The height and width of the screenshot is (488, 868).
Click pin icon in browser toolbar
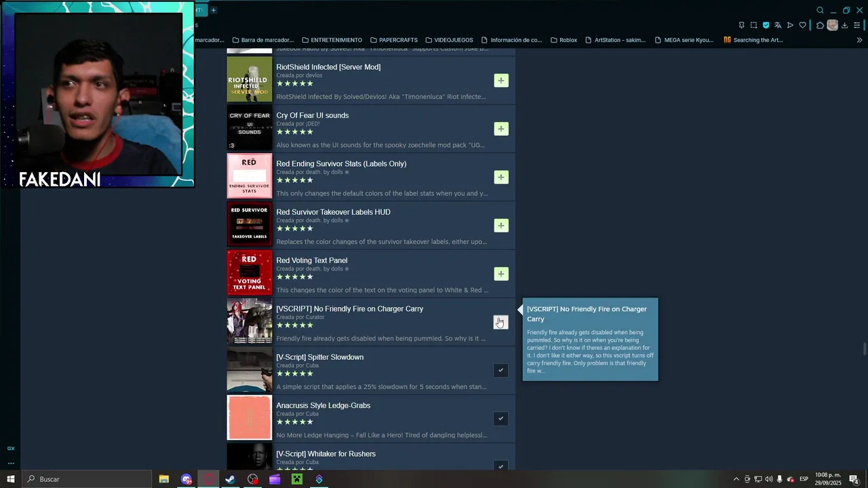tap(741, 25)
